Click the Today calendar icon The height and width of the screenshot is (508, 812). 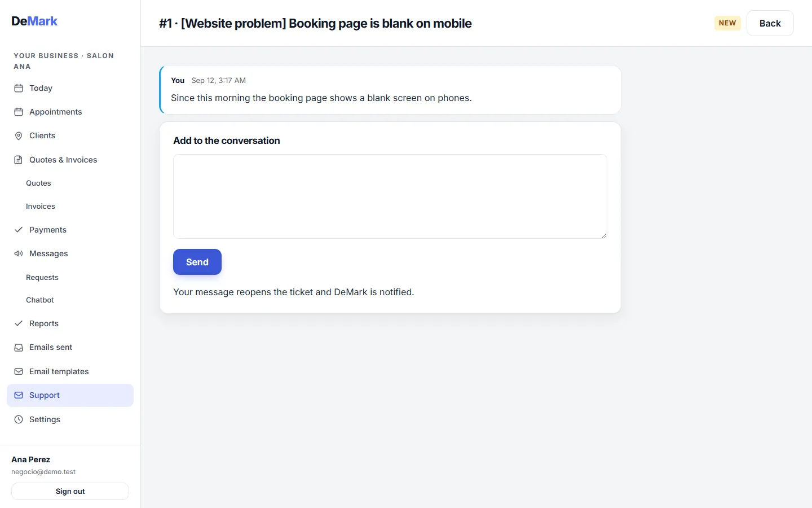tap(19, 88)
